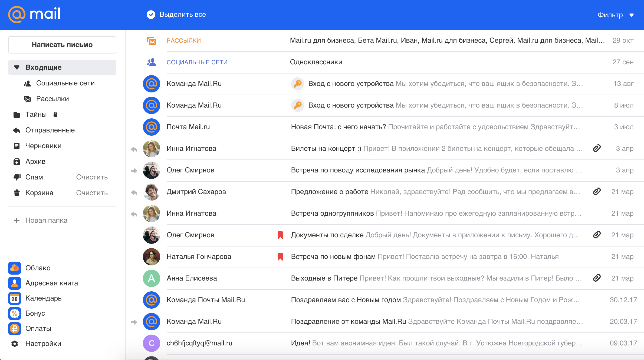644x360 pixels.
Task: Click the Mail logo at top left
Action: pos(34,14)
